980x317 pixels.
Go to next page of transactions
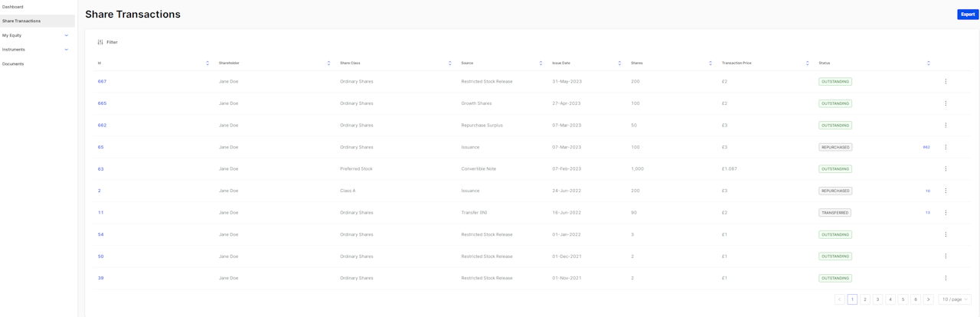point(928,299)
